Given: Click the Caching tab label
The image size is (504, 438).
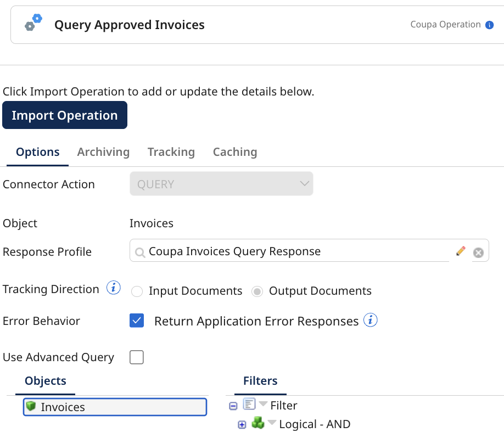Looking at the screenshot, I should [235, 152].
